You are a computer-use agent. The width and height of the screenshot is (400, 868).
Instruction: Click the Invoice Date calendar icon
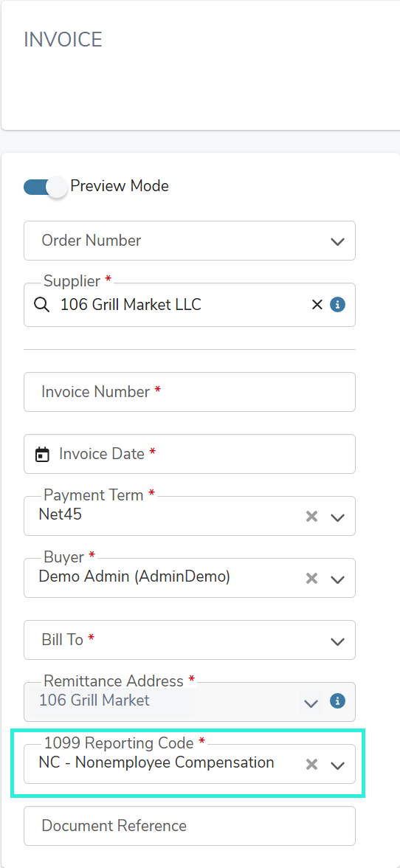(x=42, y=455)
